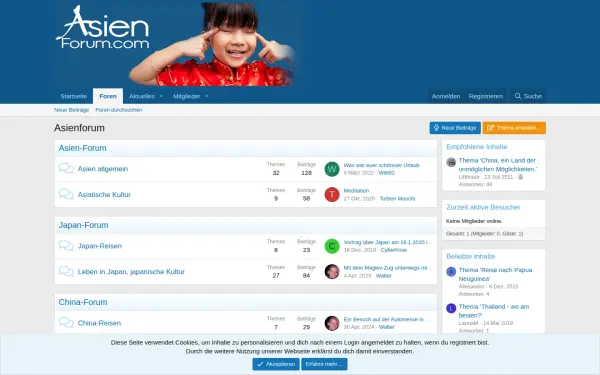Open user profile Cyberhose
The height and width of the screenshot is (375, 600).
coord(394,250)
